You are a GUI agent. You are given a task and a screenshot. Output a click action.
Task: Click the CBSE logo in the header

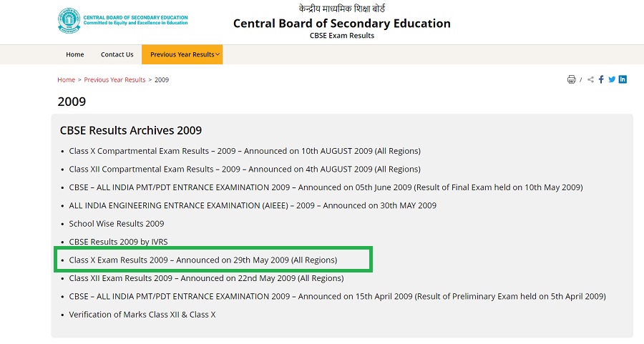pyautogui.click(x=69, y=21)
